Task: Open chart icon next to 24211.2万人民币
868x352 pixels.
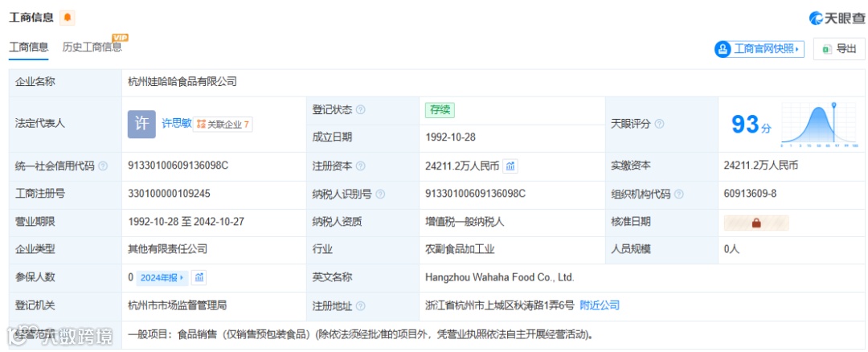Action: tap(510, 166)
